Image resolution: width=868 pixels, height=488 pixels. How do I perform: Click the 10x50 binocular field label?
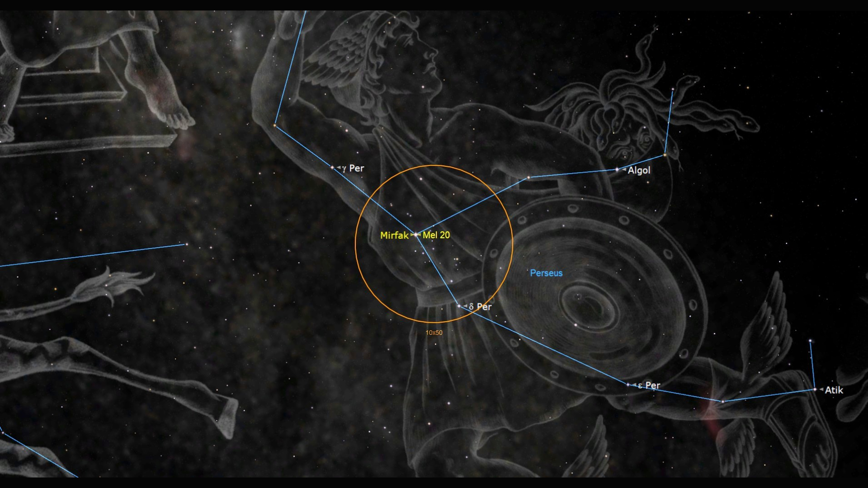point(434,333)
